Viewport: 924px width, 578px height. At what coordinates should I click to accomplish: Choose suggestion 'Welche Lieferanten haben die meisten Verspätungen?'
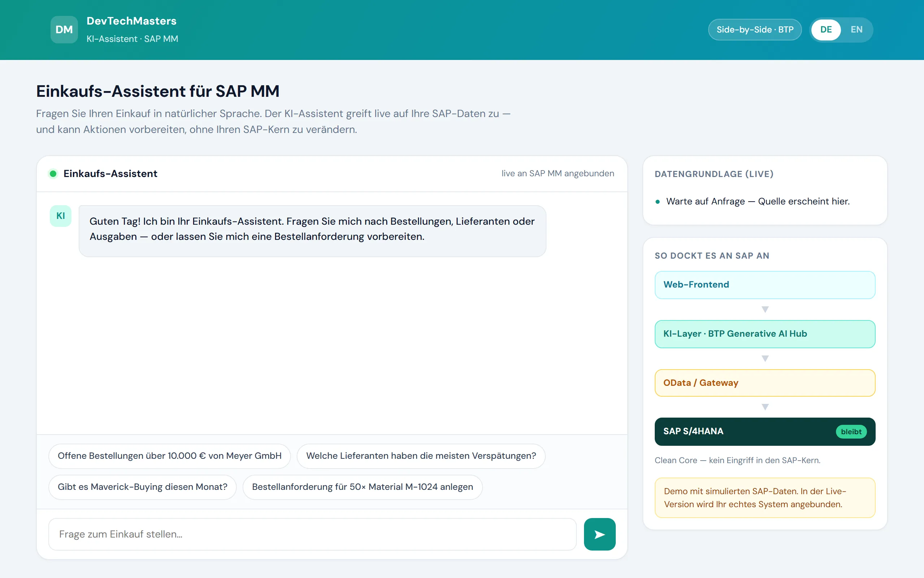point(421,456)
